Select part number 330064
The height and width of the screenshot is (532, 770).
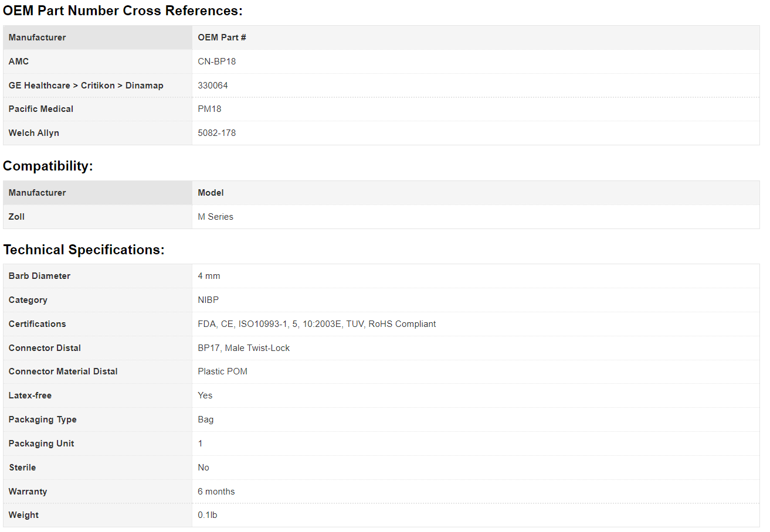point(213,86)
